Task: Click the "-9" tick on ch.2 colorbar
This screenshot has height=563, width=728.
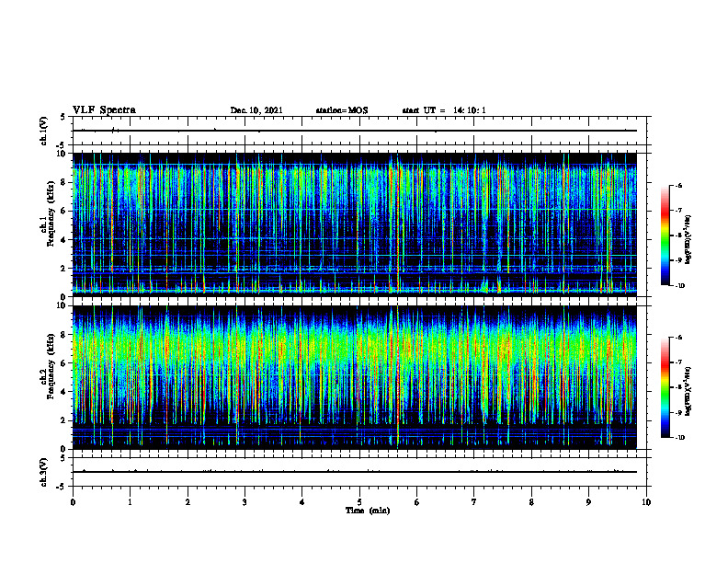Action: coord(678,413)
